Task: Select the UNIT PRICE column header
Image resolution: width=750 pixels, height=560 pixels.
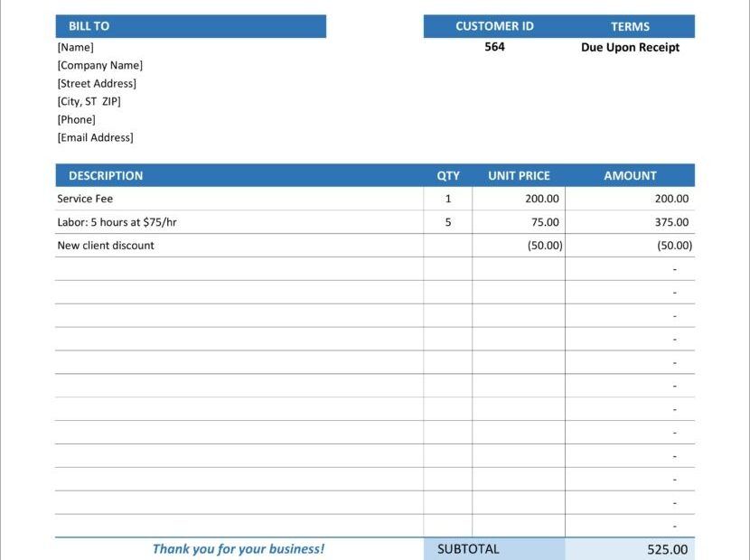Action: click(x=518, y=175)
